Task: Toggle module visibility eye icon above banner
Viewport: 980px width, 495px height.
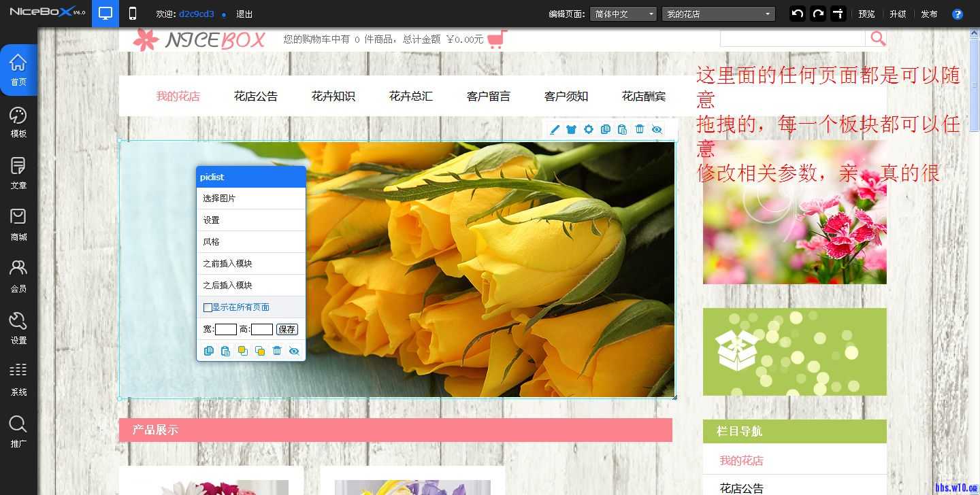Action: coord(657,129)
